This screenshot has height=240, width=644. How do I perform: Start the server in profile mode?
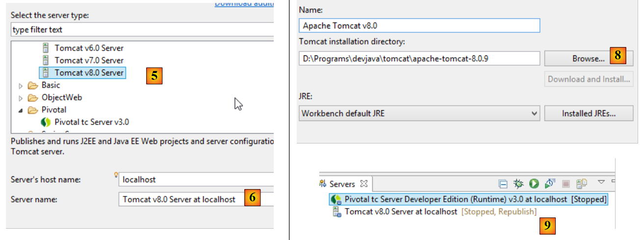550,184
